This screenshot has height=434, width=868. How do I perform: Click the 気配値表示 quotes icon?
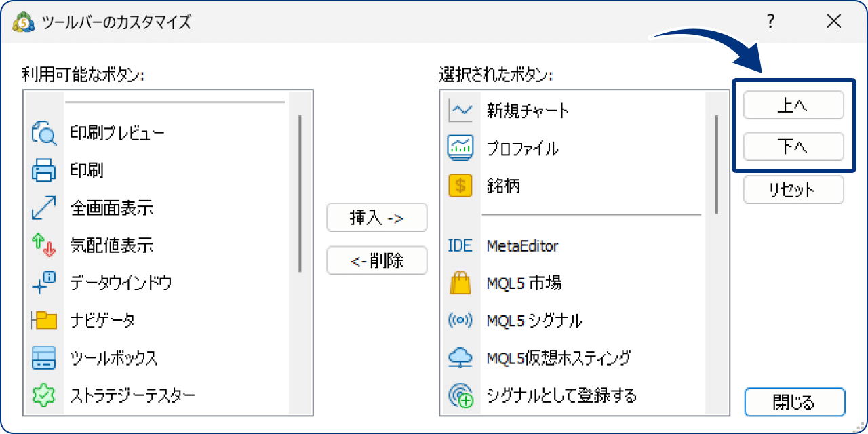click(x=43, y=245)
